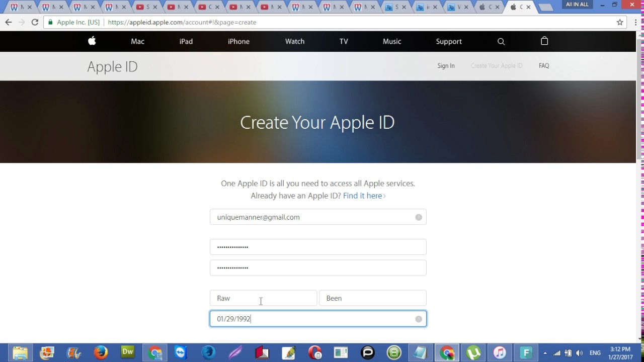The image size is (644, 362).
Task: Click the first password field
Action: coord(318,247)
